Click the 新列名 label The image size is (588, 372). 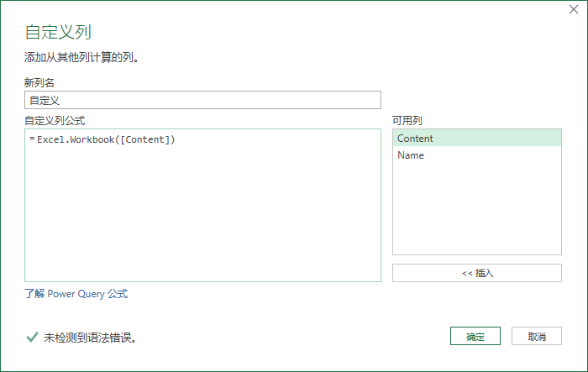click(x=39, y=82)
